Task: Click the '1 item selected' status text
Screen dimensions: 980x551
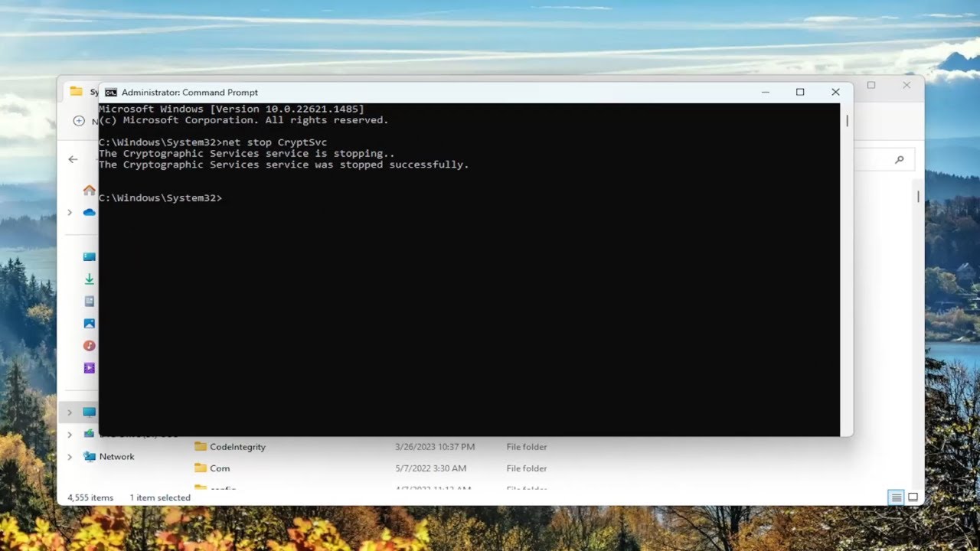Action: point(160,497)
